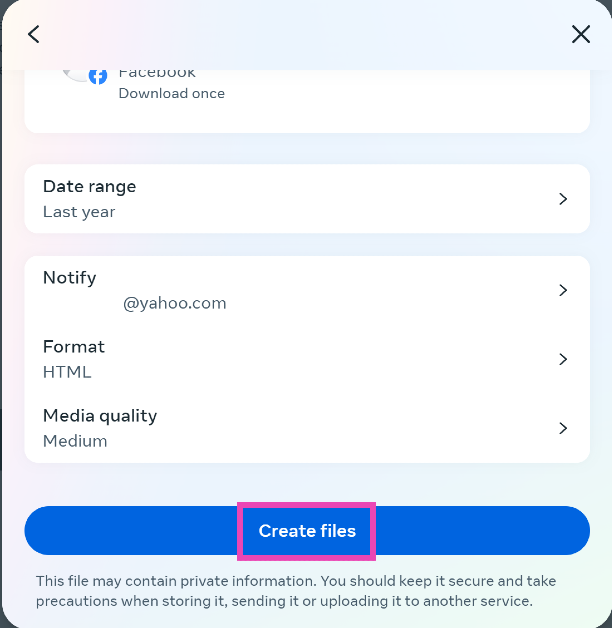Go back using the left arrow
612x628 pixels.
click(x=34, y=35)
